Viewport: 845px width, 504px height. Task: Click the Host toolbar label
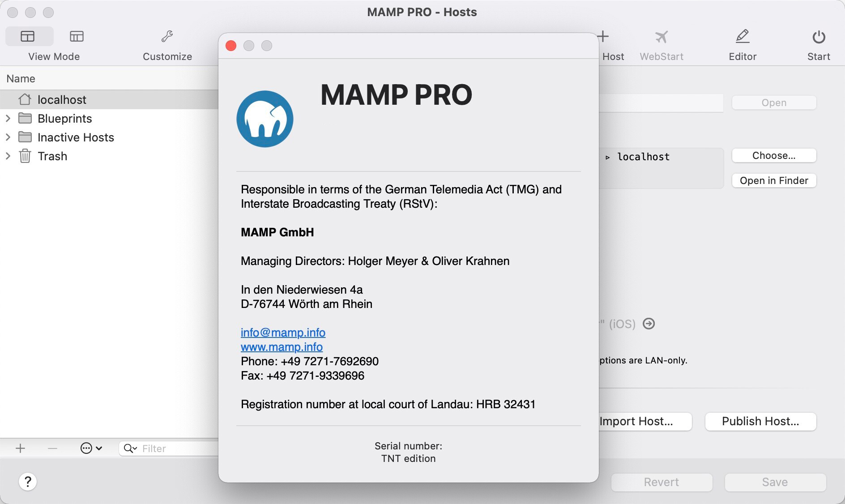613,56
